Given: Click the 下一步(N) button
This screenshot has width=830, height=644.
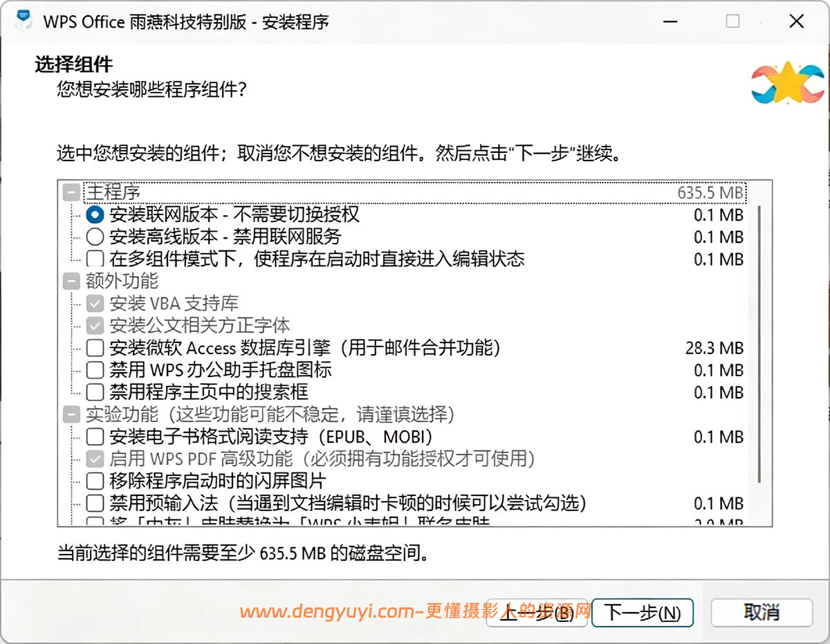Looking at the screenshot, I should click(643, 613).
